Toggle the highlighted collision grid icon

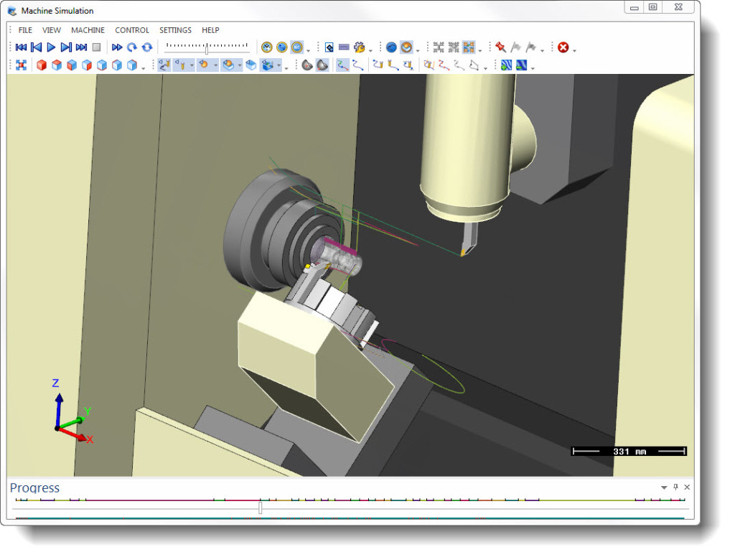pos(467,47)
